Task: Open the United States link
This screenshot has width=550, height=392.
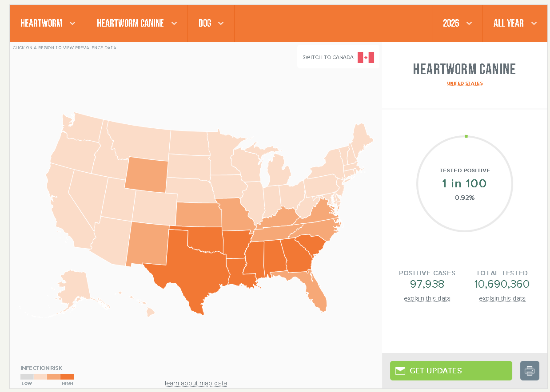Action: (x=465, y=83)
